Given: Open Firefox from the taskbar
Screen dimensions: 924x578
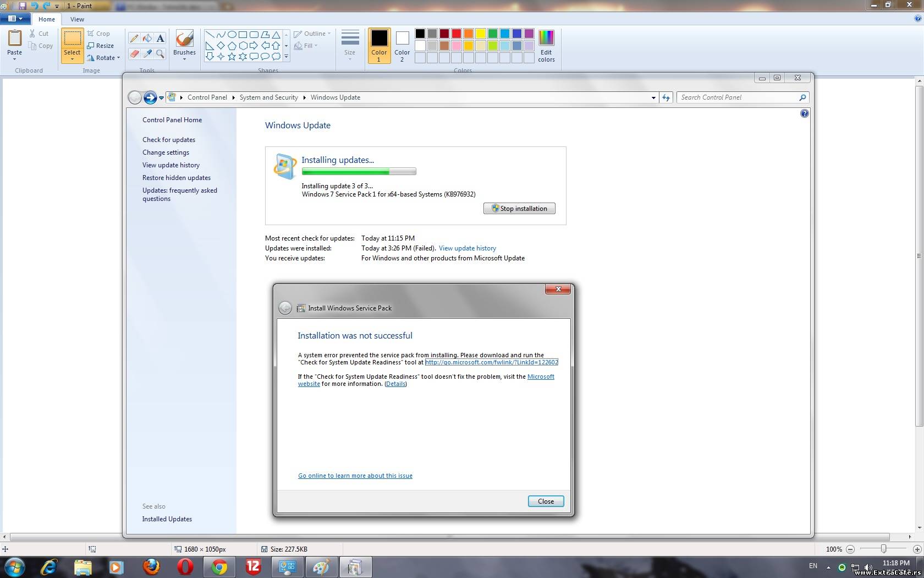Looking at the screenshot, I should [x=151, y=567].
